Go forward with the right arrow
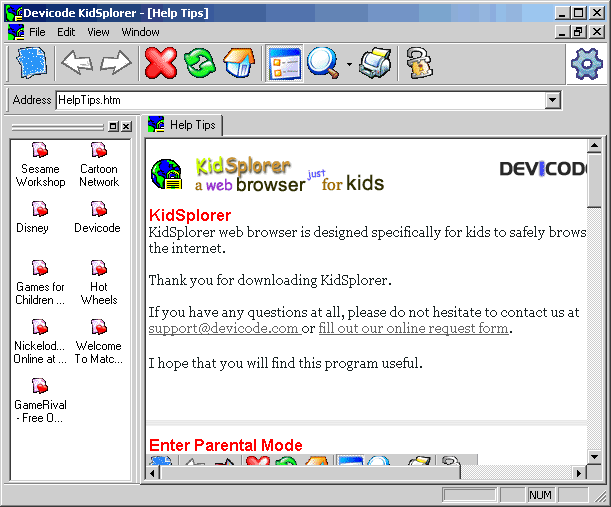This screenshot has height=507, width=611. click(116, 62)
